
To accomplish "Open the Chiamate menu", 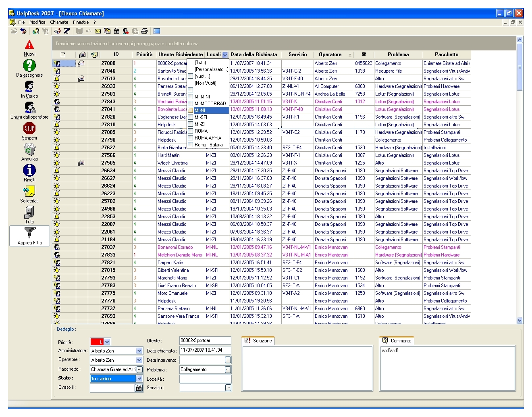I will pyautogui.click(x=59, y=22).
